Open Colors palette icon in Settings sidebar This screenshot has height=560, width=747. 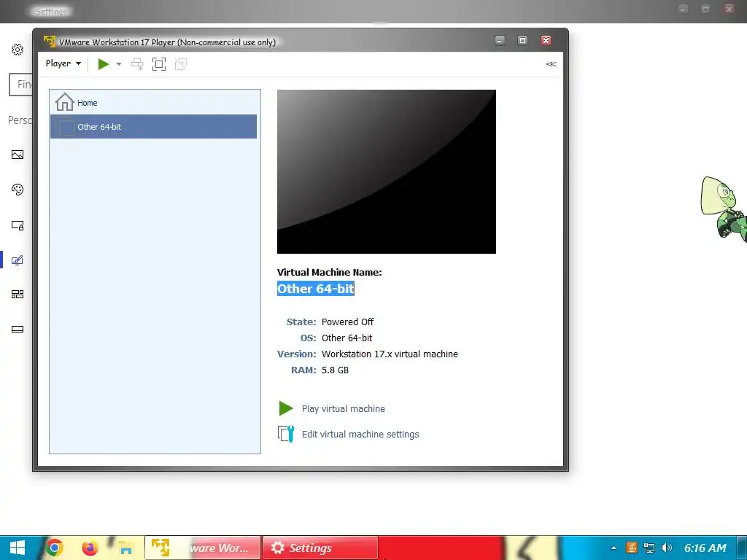pos(18,190)
